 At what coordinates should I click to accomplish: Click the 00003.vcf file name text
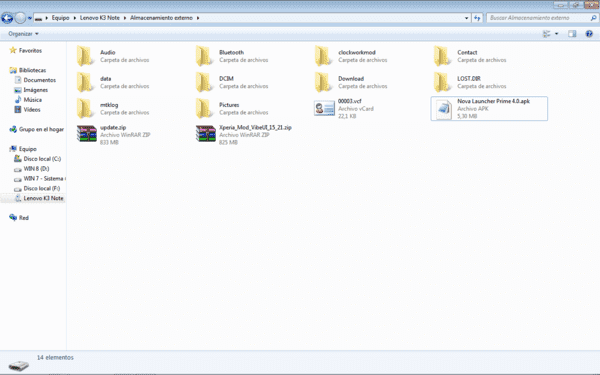pos(349,101)
